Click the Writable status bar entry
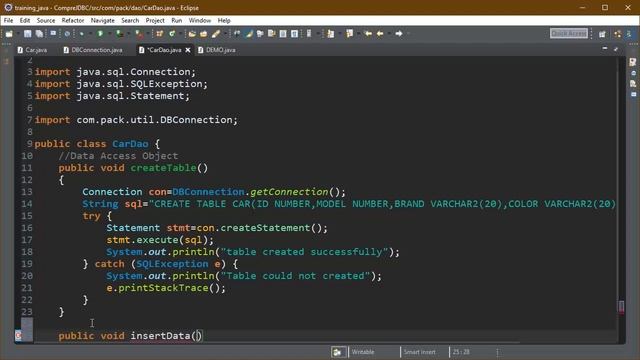This screenshot has height=360, width=640. pos(363,352)
